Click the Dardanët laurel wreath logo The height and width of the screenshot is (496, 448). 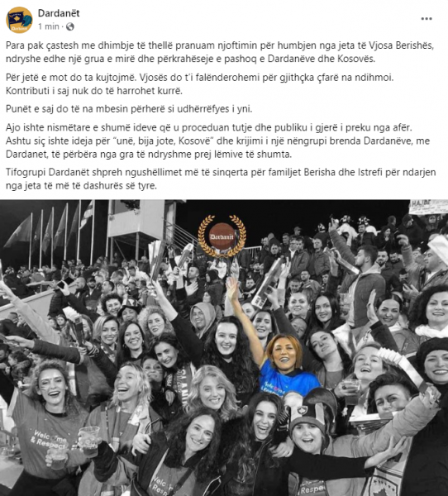[222, 236]
